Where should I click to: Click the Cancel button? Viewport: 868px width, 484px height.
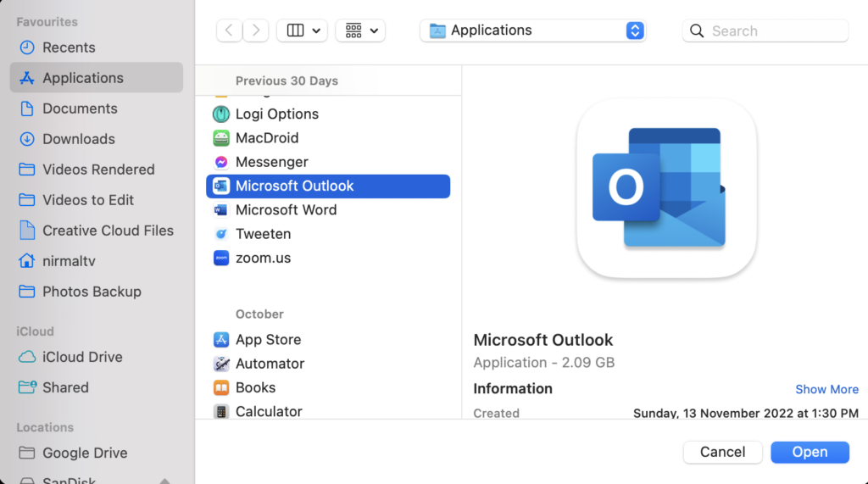coord(722,452)
